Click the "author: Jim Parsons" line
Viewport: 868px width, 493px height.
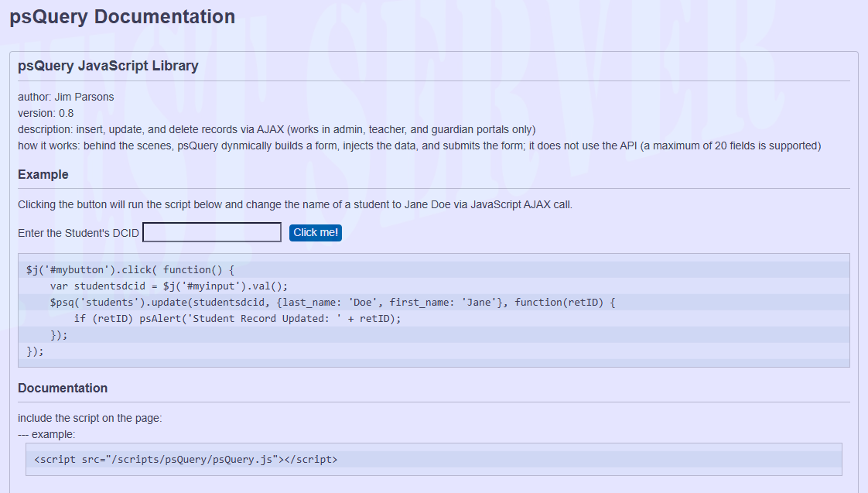pos(66,97)
